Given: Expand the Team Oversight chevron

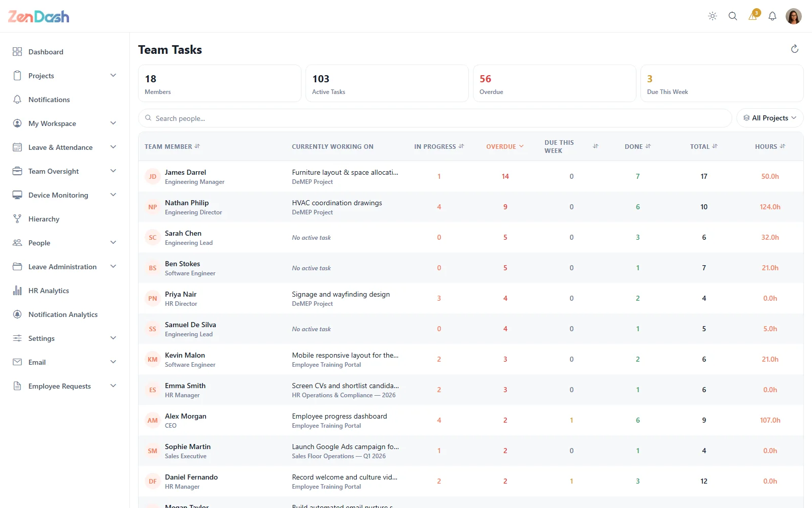Looking at the screenshot, I should 113,171.
